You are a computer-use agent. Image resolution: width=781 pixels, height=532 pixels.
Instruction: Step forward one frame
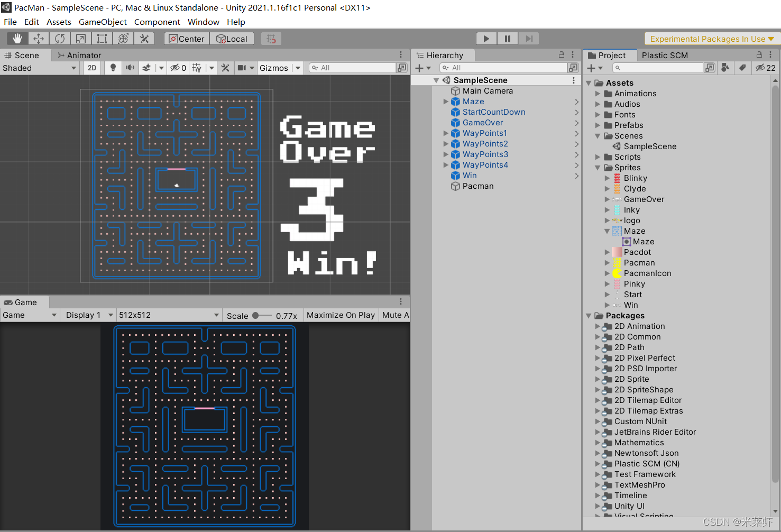[528, 39]
